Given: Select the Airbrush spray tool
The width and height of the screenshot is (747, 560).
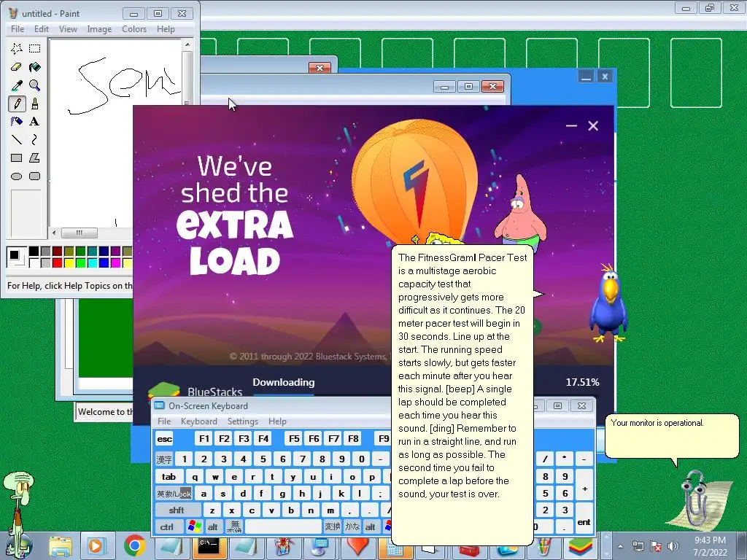Looking at the screenshot, I should tap(17, 122).
